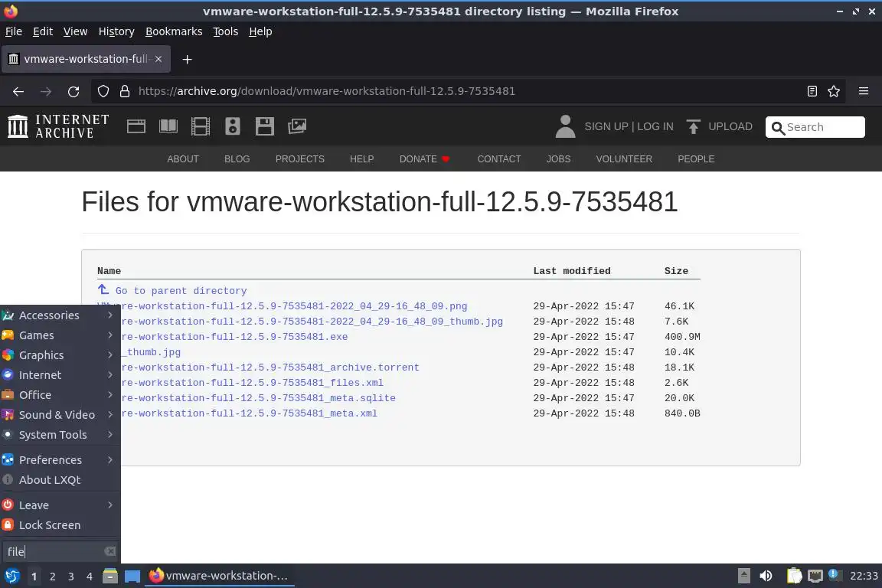Click the UPLOAD link
Screen dimensions: 882x588
pyautogui.click(x=730, y=126)
